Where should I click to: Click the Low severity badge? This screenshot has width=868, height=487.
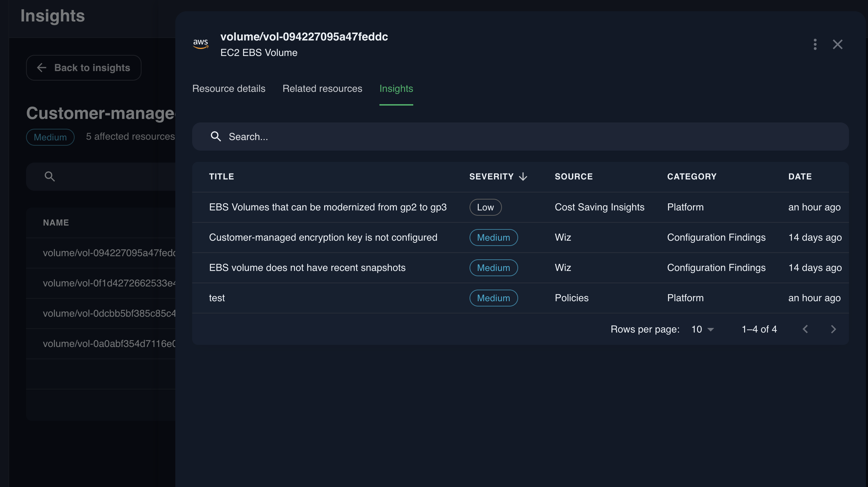click(x=485, y=207)
